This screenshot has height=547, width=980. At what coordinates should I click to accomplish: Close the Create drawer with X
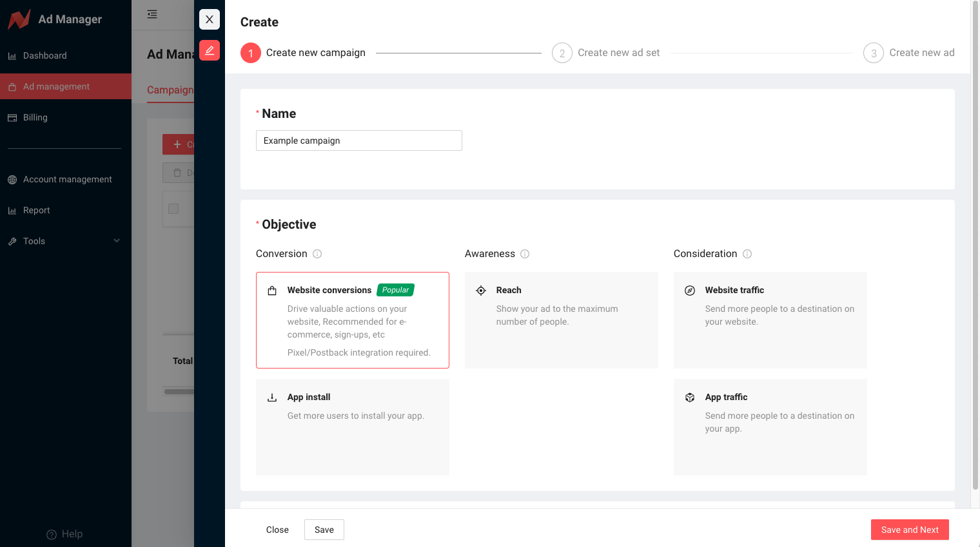[210, 19]
